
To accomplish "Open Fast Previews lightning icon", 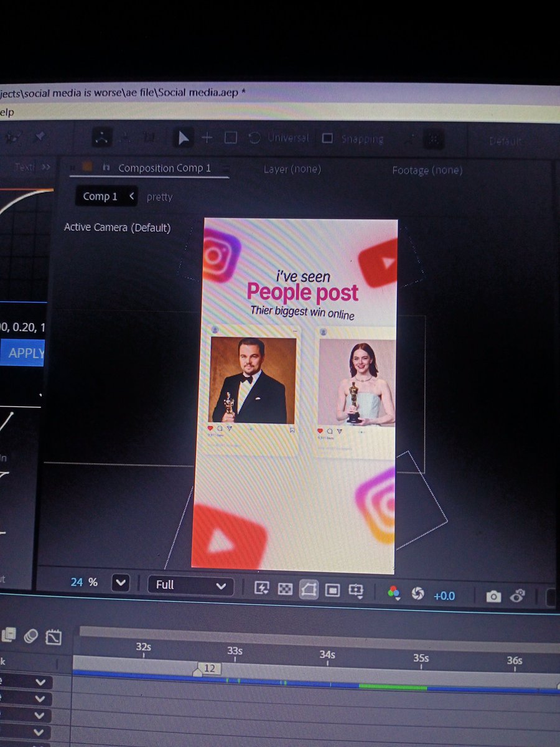I will tap(262, 588).
